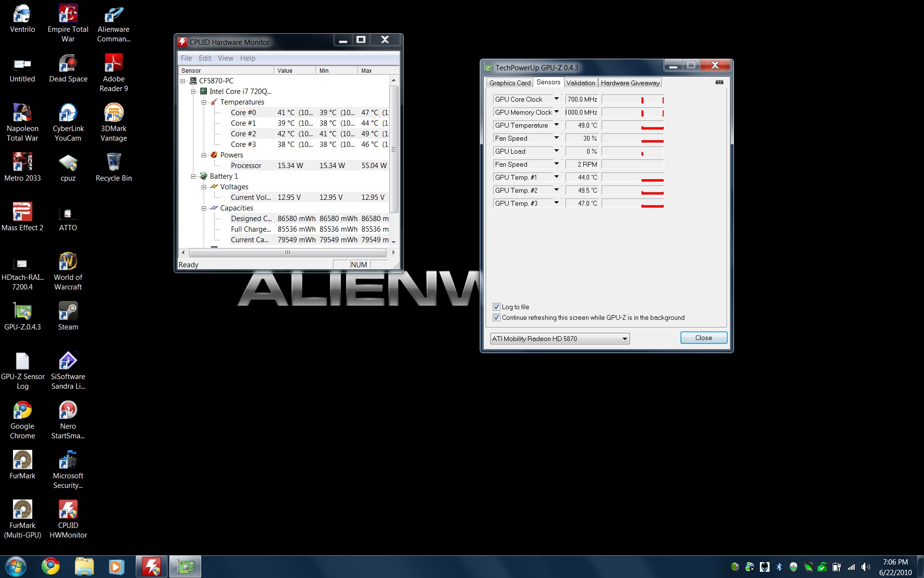Click the HWMonitor horizontal scrollbar thumb
This screenshot has width=924, height=578.
point(287,252)
